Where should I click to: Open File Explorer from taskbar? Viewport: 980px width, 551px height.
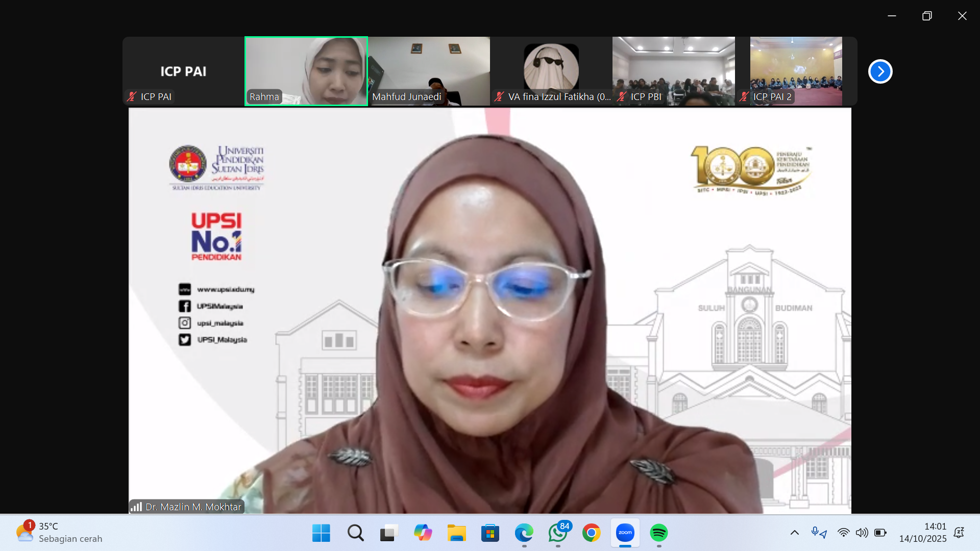[456, 533]
